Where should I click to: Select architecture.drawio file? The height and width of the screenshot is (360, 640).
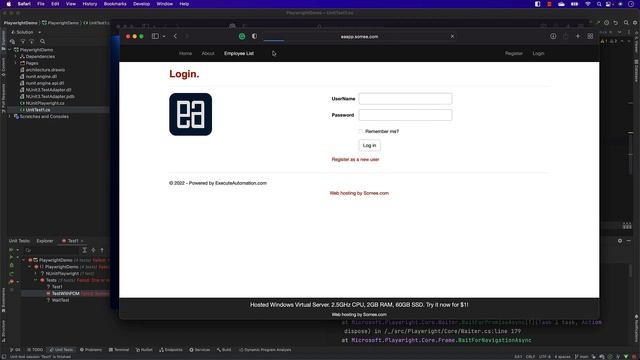pyautogui.click(x=45, y=70)
